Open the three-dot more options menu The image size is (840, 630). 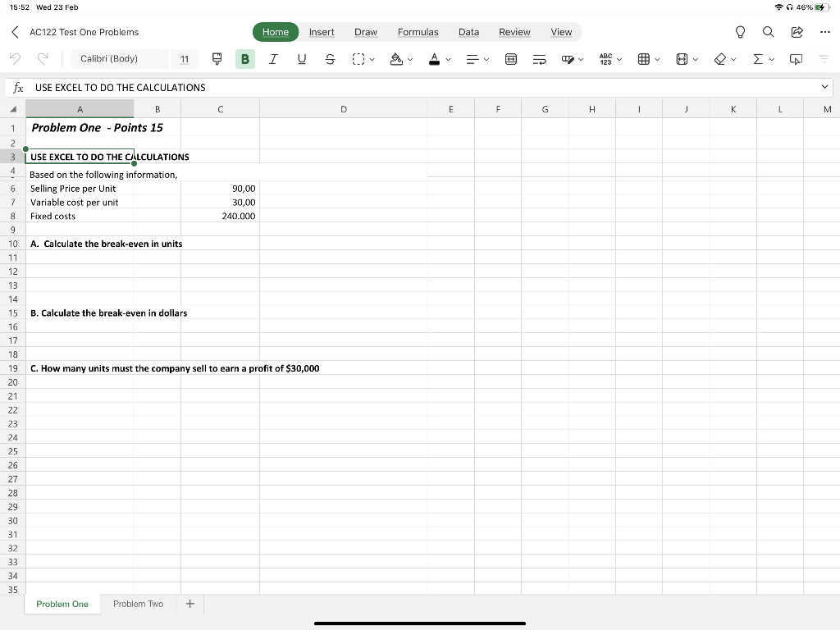pos(825,32)
